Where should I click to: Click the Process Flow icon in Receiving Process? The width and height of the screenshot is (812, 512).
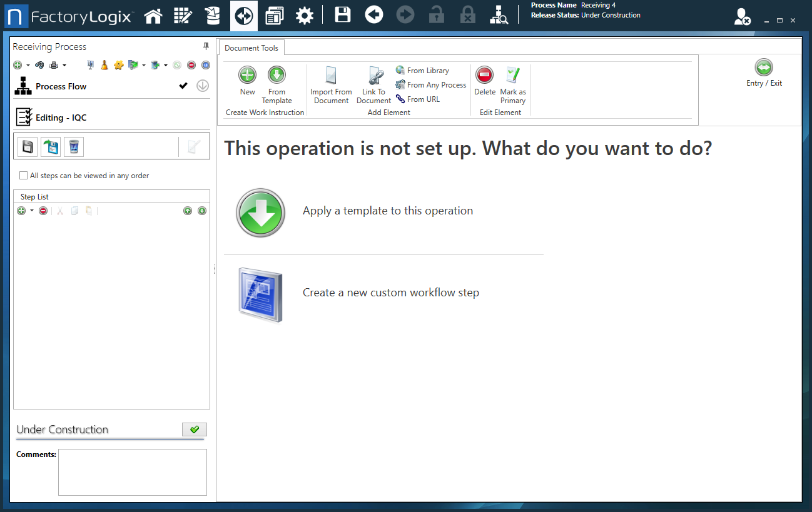(23, 86)
